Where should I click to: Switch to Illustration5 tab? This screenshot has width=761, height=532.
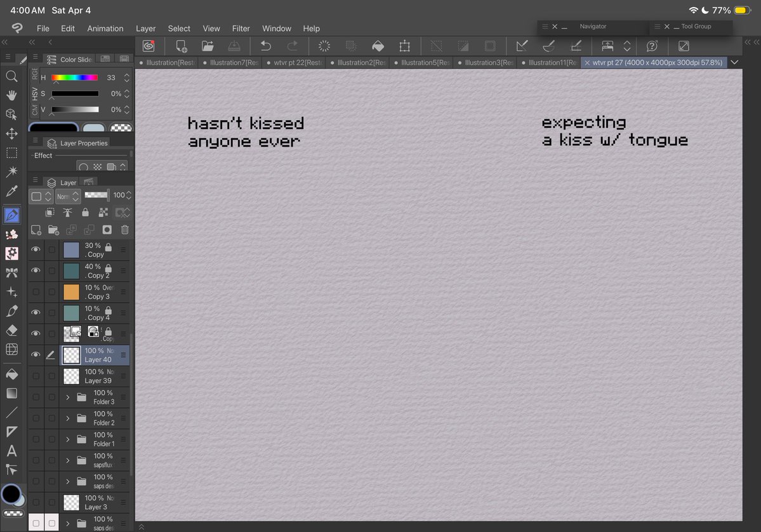421,63
